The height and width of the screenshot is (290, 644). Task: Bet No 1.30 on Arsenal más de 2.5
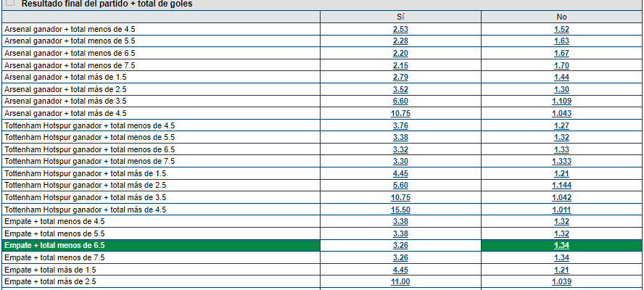click(x=561, y=89)
